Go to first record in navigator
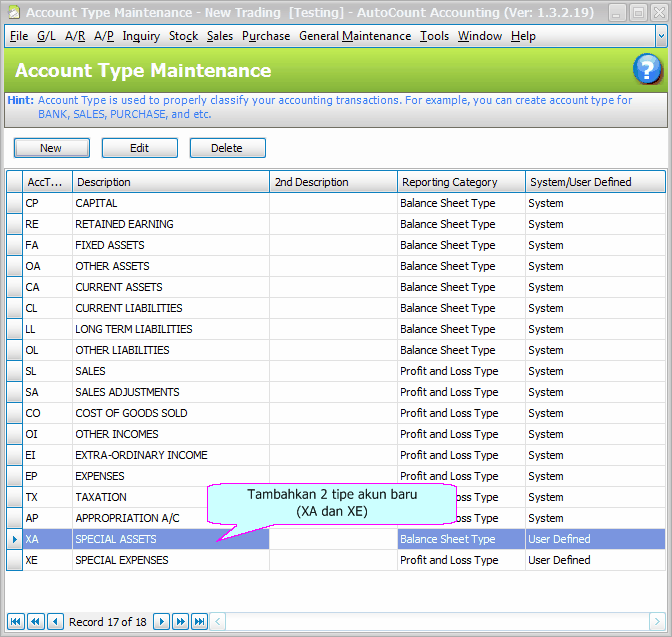Screen dimensions: 672x637 tap(16, 621)
